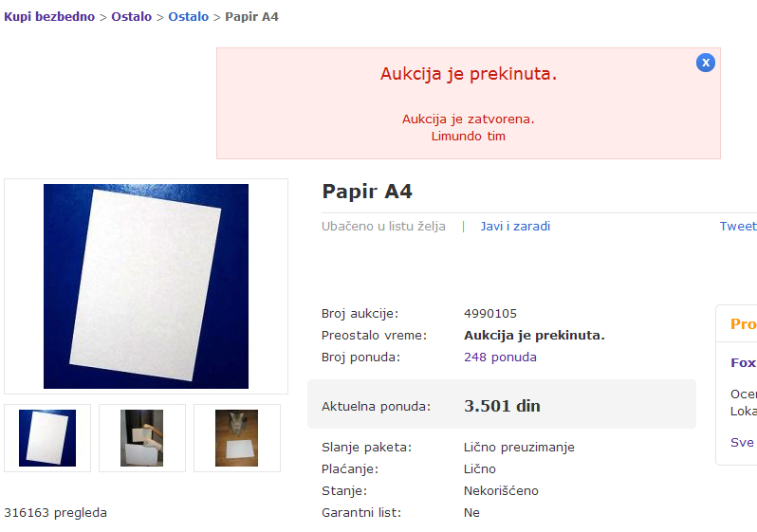Open the seller profile starting with 'Fox'

coord(743,362)
